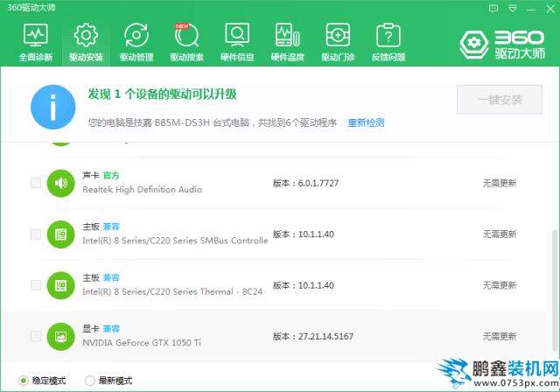Click the 兼容 tag on SMBus Controller row
Viewport: 560px width, 392px height.
[x=111, y=227]
